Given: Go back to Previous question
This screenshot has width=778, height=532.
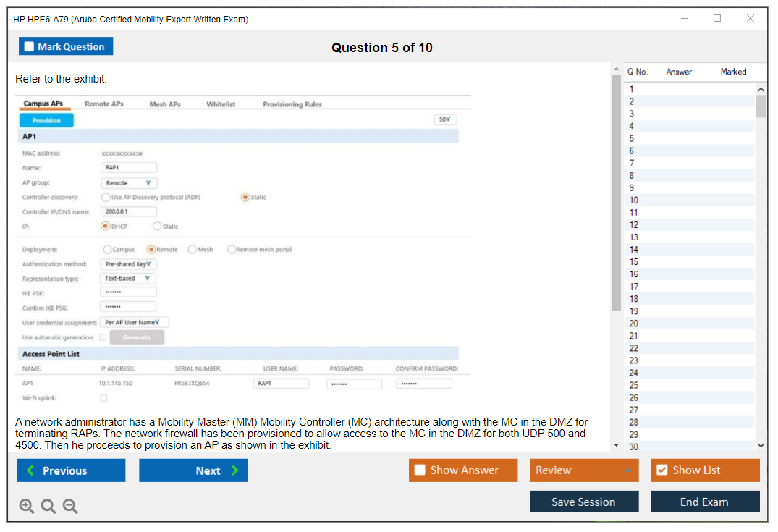Looking at the screenshot, I should click(71, 470).
